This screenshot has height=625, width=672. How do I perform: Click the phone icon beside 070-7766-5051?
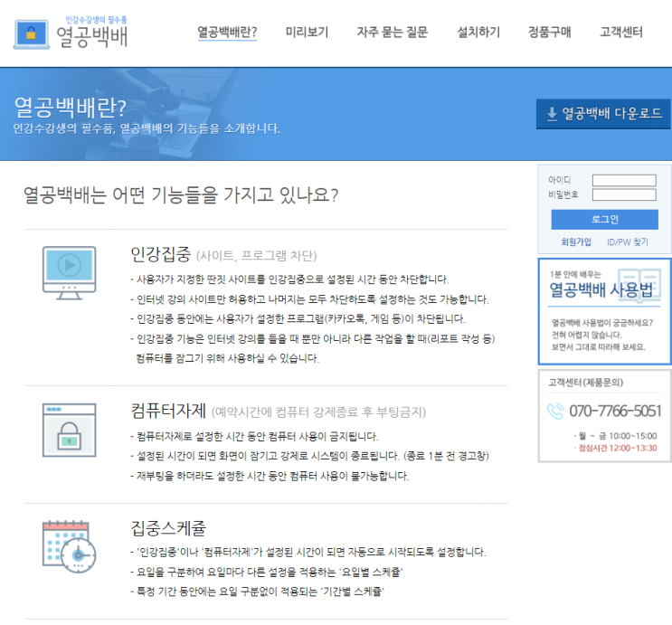[x=555, y=412]
